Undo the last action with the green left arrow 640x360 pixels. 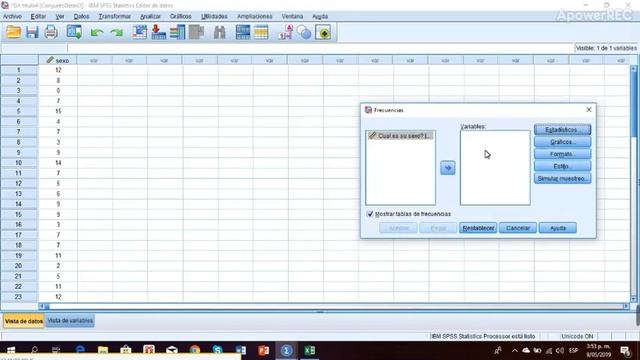tap(97, 32)
